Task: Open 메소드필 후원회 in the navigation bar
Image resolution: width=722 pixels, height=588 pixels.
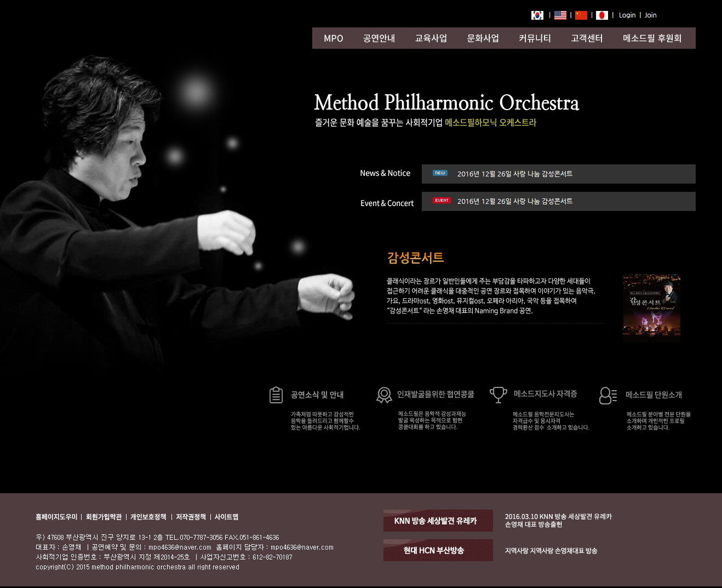Action: [652, 38]
